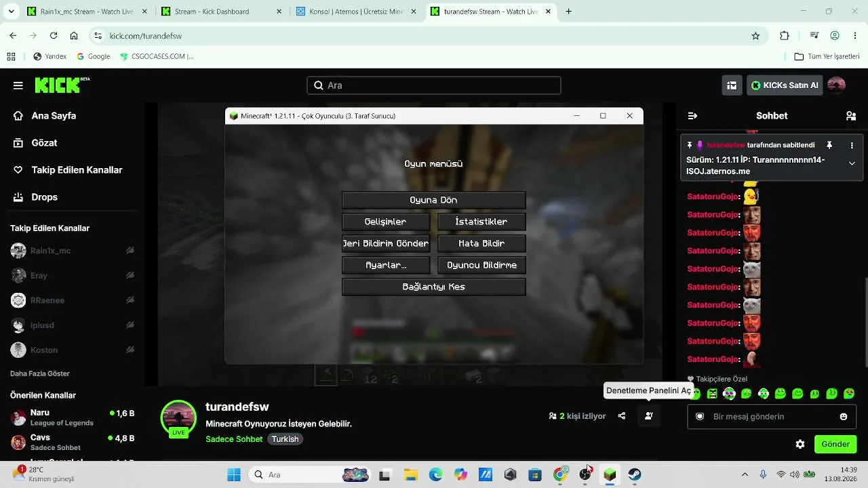Reload the page
The width and height of the screenshot is (868, 488).
pos(54,36)
